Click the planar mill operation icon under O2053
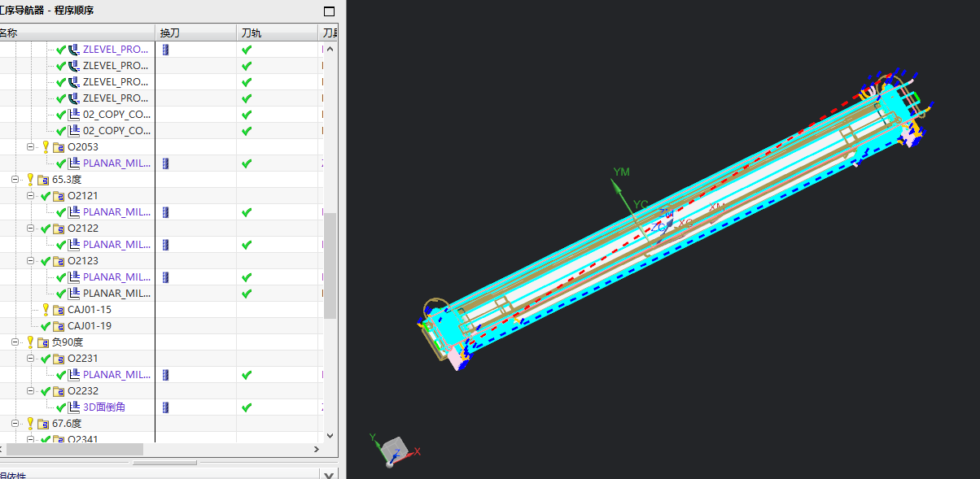The image size is (980, 479). coord(74,163)
